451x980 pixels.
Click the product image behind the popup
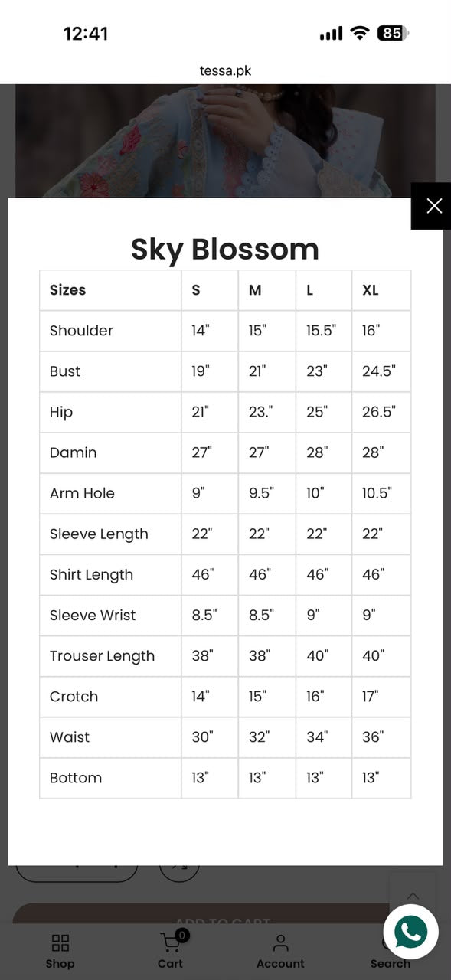tap(225, 141)
